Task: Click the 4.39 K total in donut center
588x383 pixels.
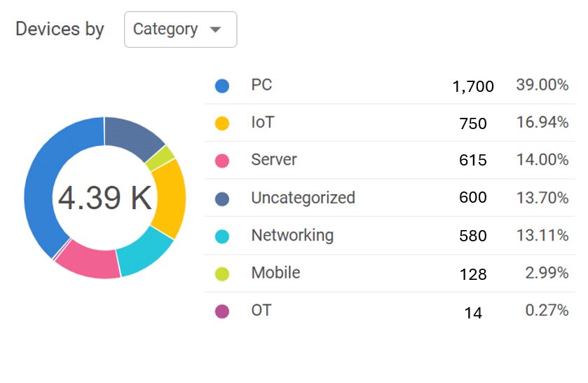Action: tap(105, 198)
